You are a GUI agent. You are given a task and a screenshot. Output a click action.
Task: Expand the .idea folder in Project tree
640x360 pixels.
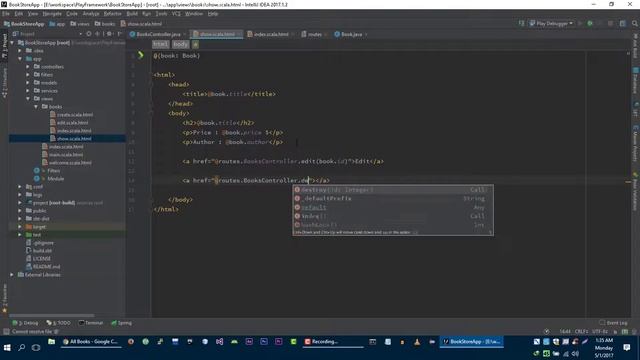click(x=20, y=51)
